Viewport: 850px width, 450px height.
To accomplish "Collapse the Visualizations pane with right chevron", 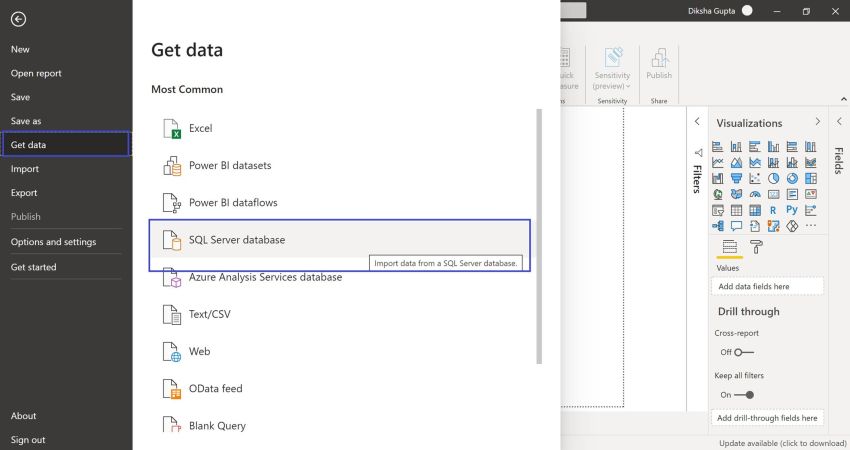I will click(x=817, y=122).
